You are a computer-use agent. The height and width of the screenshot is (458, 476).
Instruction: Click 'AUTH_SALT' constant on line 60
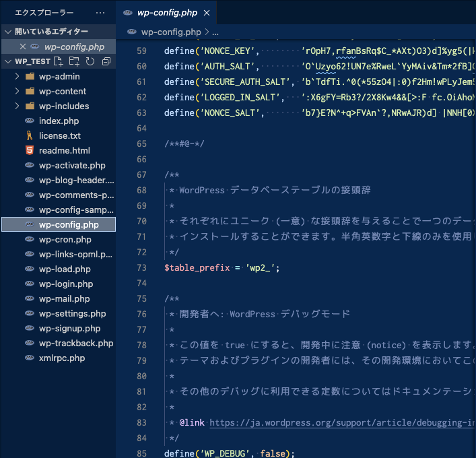[228, 67]
